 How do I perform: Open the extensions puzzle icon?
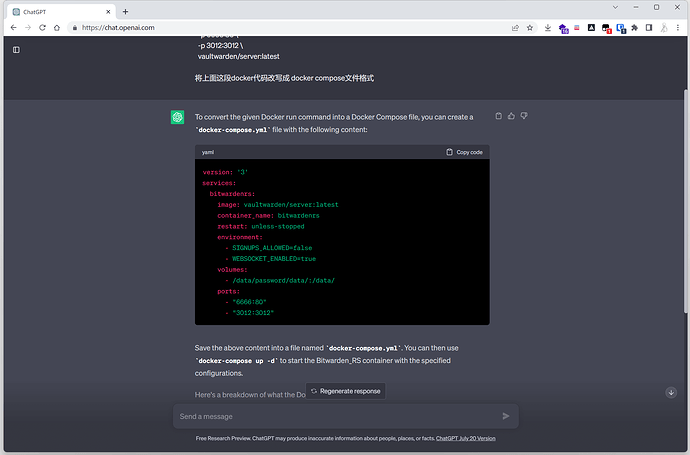635,28
